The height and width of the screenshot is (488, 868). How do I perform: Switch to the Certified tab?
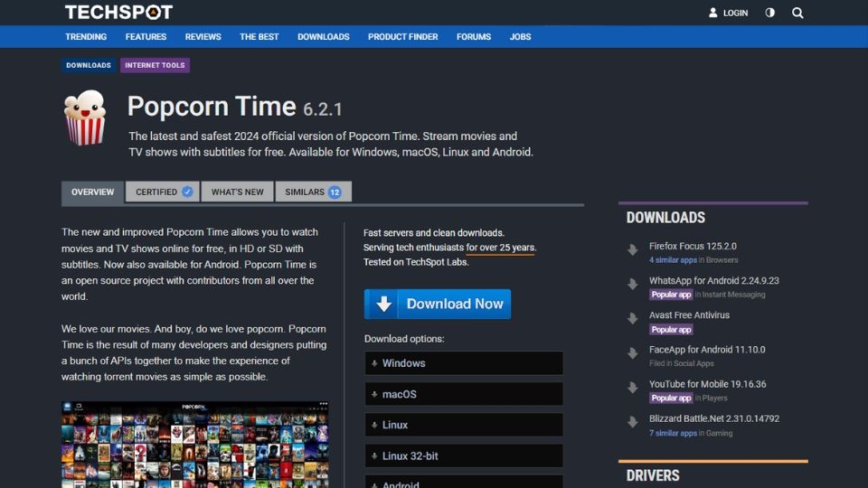163,192
